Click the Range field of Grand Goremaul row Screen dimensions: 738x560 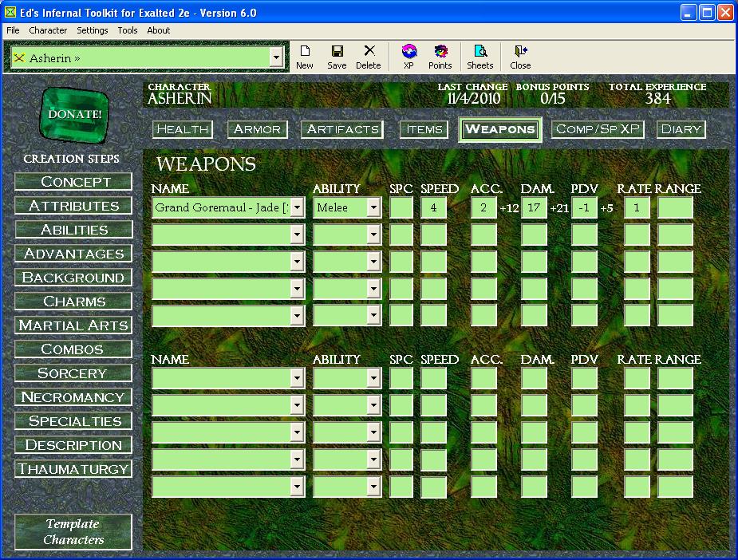coord(675,207)
